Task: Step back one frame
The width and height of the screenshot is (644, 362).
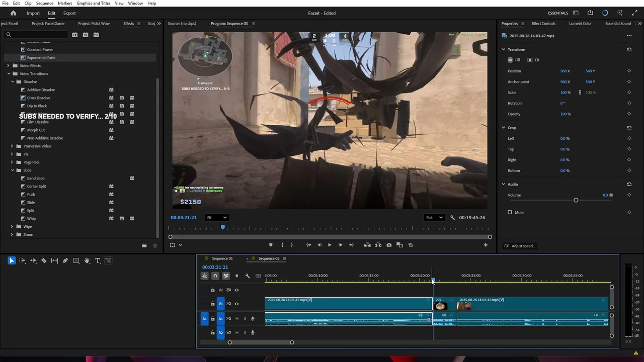Action: pyautogui.click(x=319, y=245)
